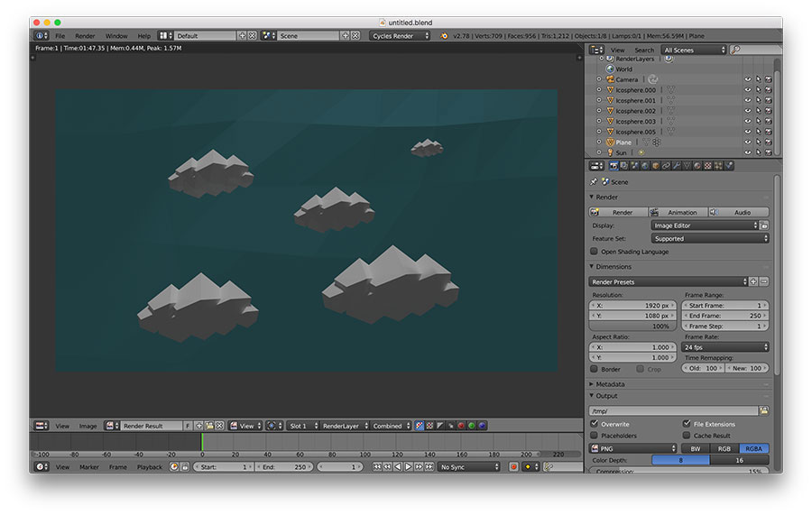Open the Marker menu in timeline
Screen dimensions: 812x515
point(89,466)
